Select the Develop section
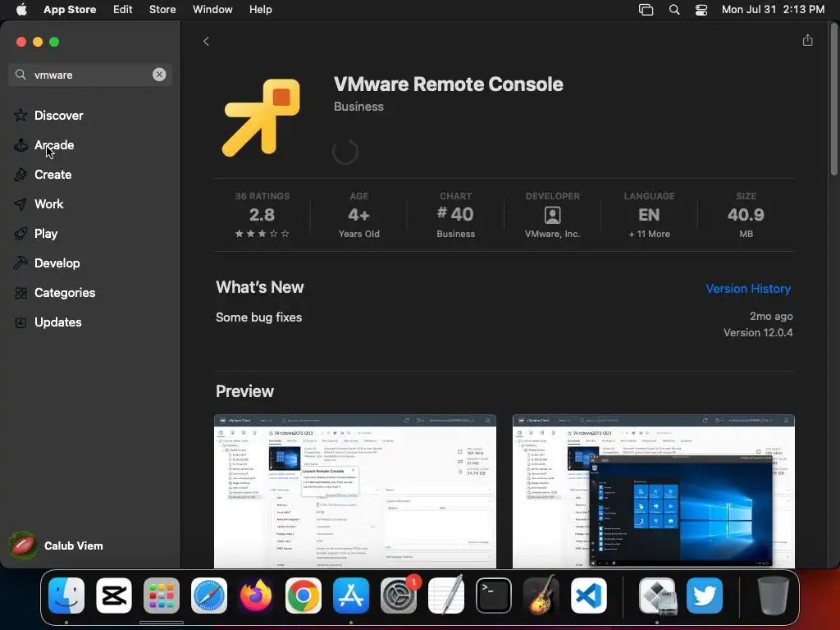 (57, 263)
